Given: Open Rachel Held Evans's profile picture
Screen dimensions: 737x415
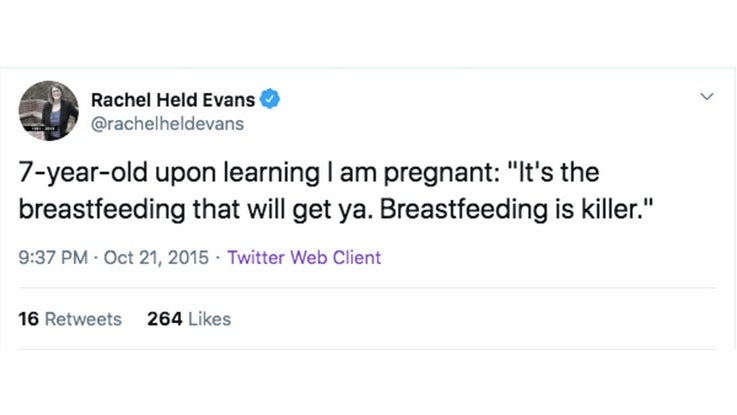Looking at the screenshot, I should pyautogui.click(x=48, y=110).
